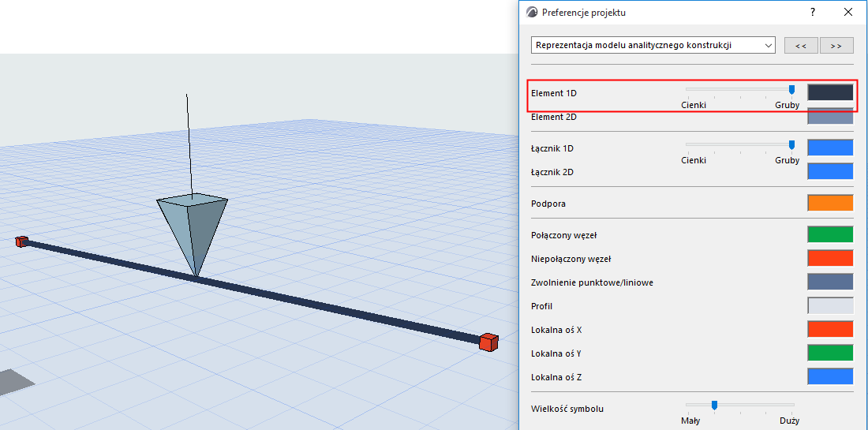
Task: Click the Zwolnienie punktowe/liniowe label
Action: click(x=593, y=282)
